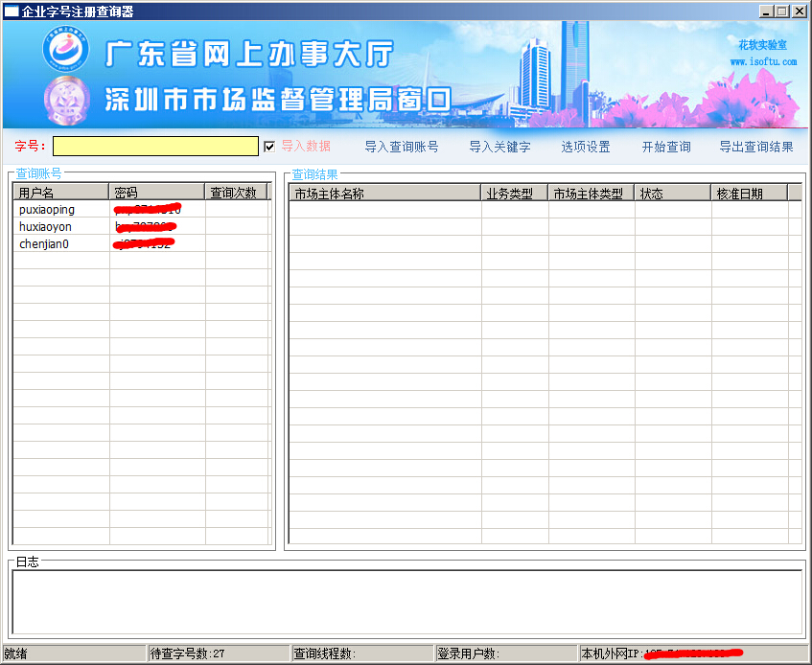The width and height of the screenshot is (812, 665).
Task: Toggle the 导入数据 checkbox
Action: (269, 147)
